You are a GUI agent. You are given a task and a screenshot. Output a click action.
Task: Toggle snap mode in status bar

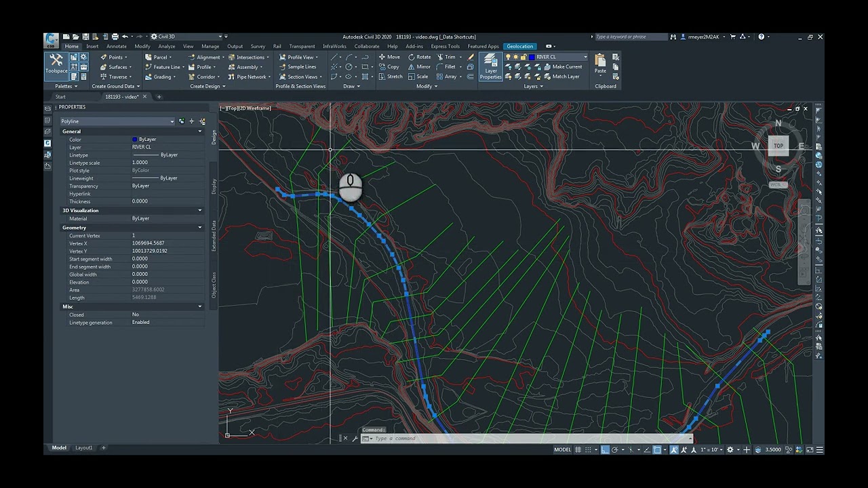(x=588, y=449)
